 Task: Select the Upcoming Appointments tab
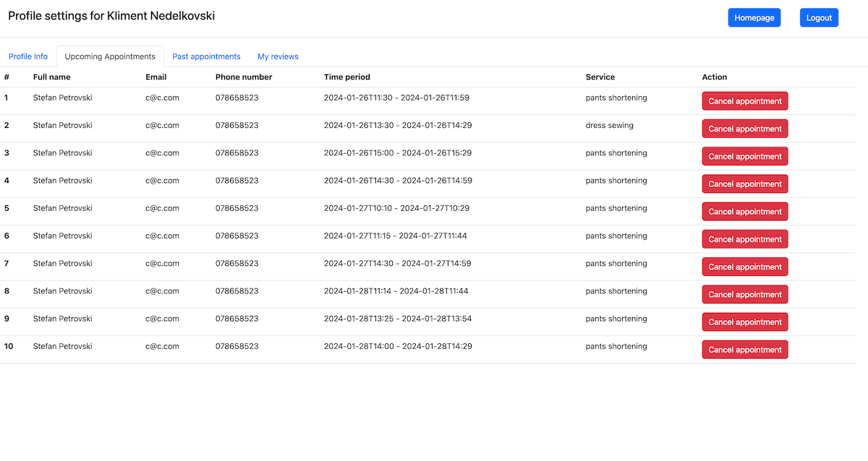tap(110, 56)
